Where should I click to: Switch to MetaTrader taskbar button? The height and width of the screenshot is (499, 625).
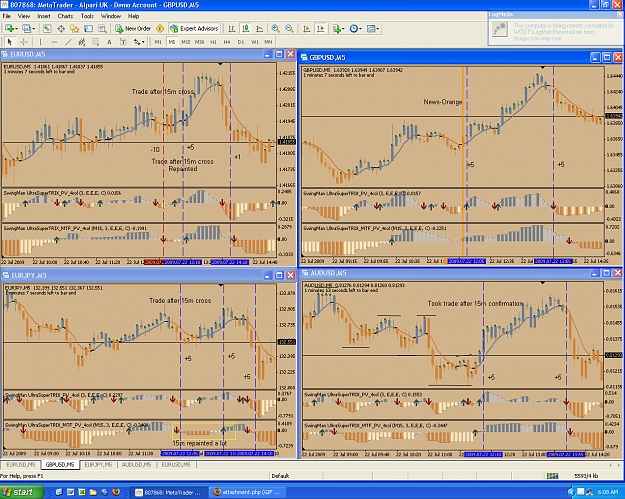point(169,492)
